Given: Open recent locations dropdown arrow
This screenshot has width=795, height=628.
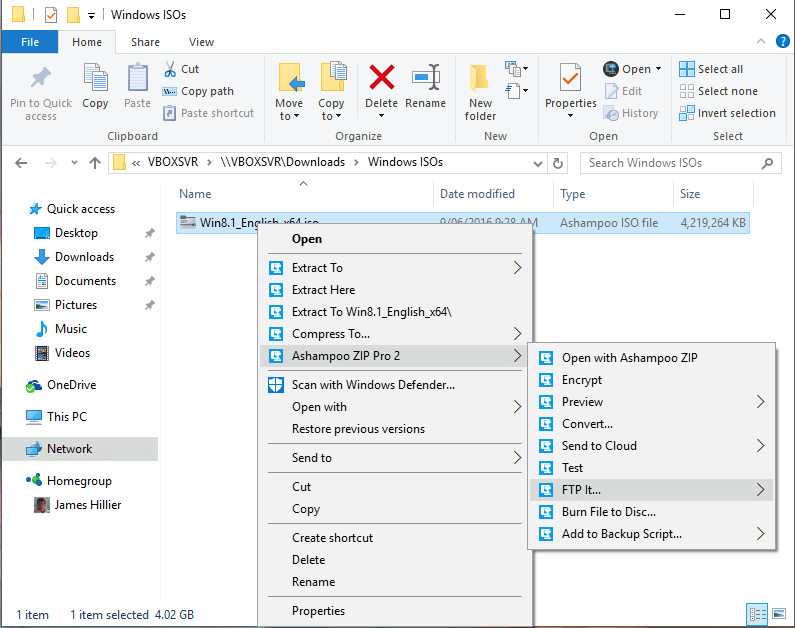Looking at the screenshot, I should tap(74, 163).
